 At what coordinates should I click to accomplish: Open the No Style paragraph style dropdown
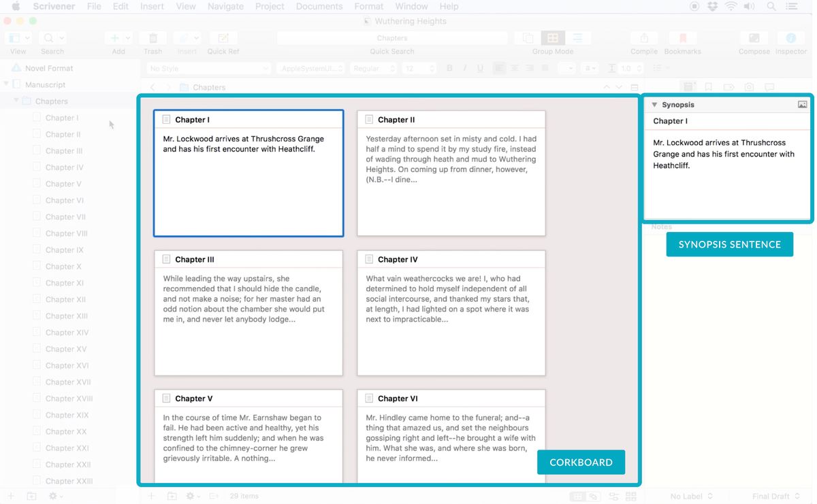[208, 68]
